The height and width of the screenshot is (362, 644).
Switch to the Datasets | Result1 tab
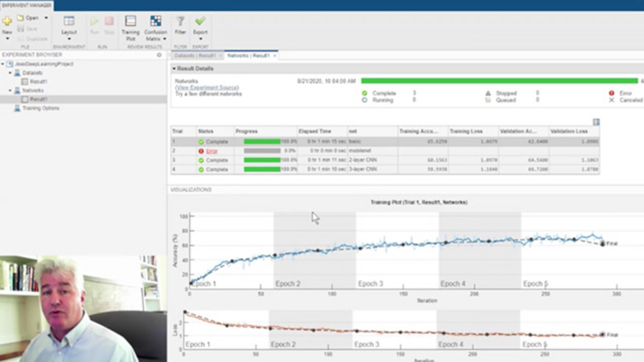click(195, 55)
